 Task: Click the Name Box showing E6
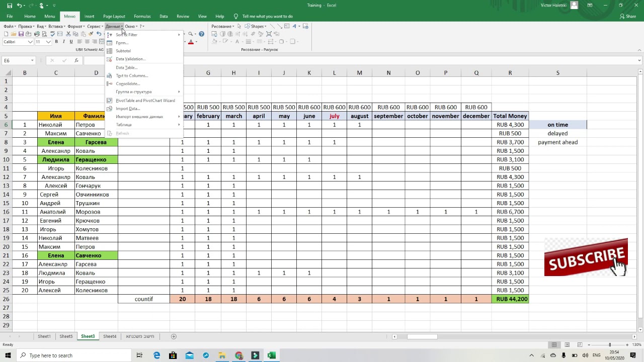click(19, 60)
